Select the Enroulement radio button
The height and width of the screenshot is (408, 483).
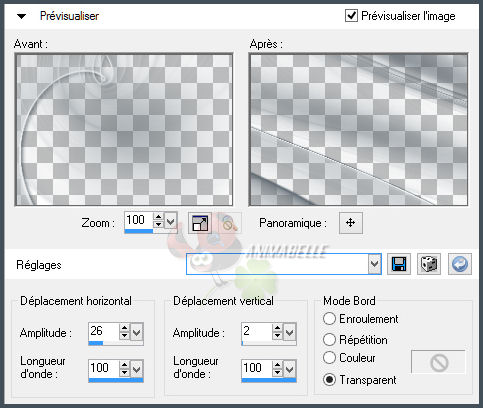click(x=329, y=319)
